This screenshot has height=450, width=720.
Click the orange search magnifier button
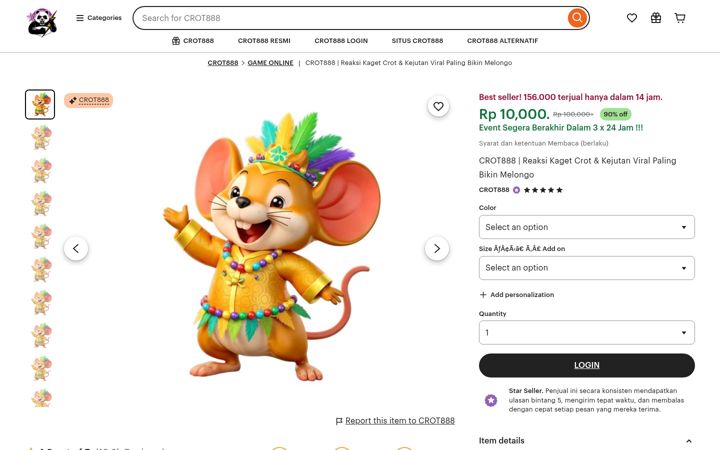577,18
